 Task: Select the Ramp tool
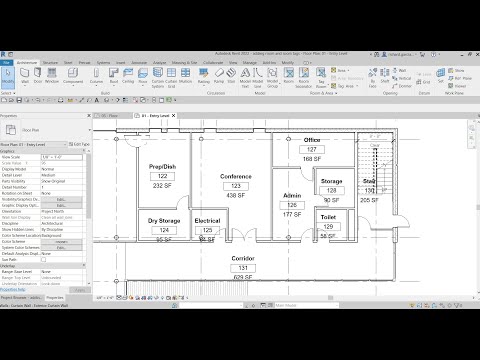point(219,75)
